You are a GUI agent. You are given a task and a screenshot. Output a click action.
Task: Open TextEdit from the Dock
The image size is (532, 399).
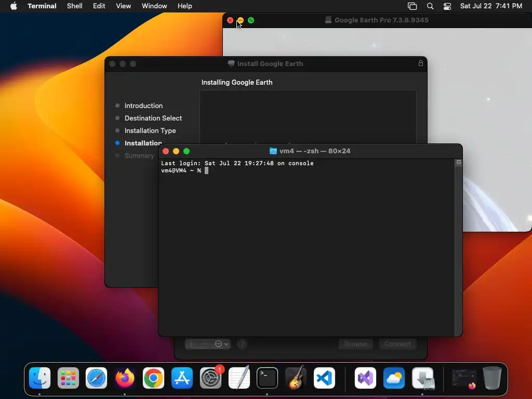click(239, 378)
